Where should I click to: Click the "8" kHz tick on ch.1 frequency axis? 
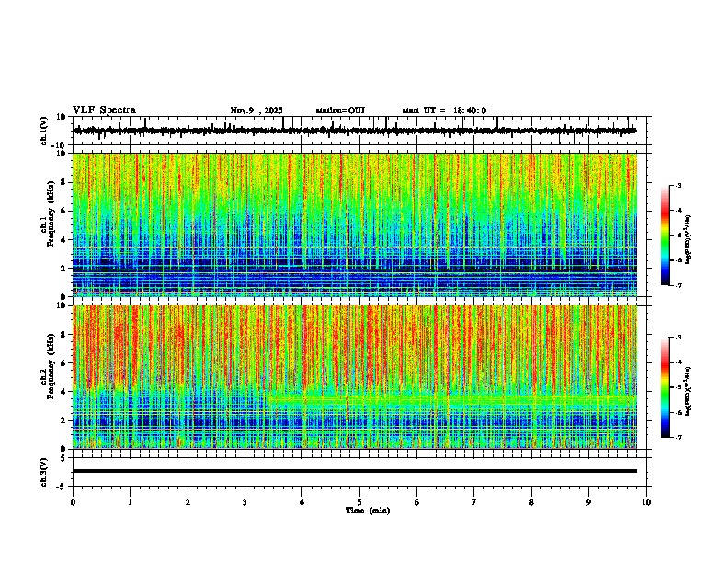pos(64,182)
